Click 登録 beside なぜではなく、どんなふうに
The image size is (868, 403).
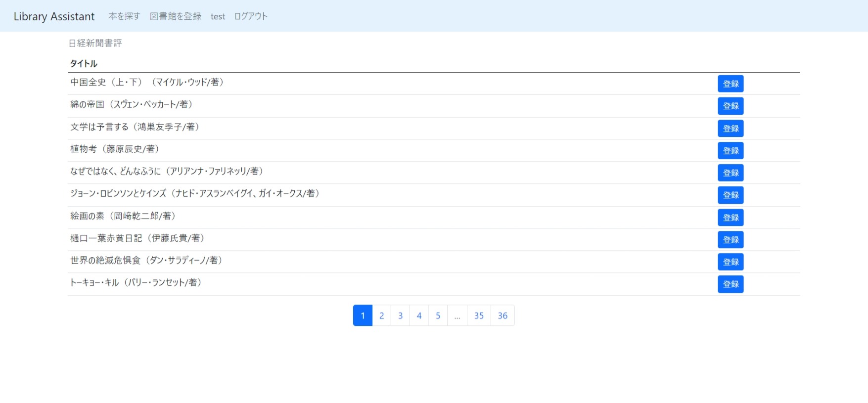[731, 173]
